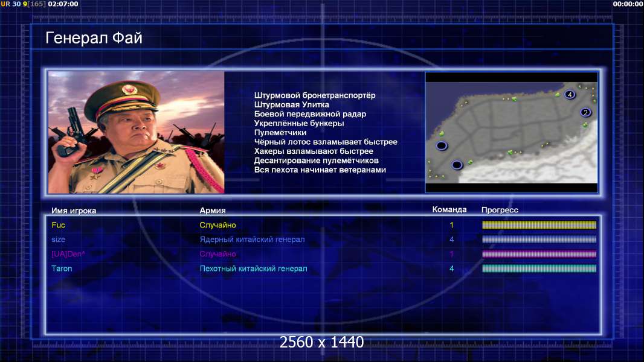Screen dimensions: 644x362
Task: Click the "Армия" column header
Action: pyautogui.click(x=213, y=211)
